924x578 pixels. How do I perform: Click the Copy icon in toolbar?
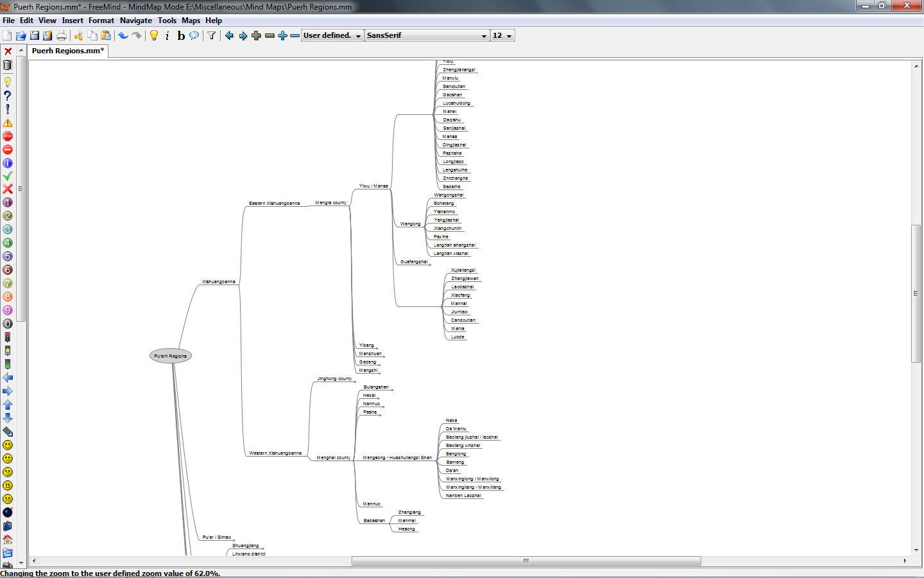(92, 35)
